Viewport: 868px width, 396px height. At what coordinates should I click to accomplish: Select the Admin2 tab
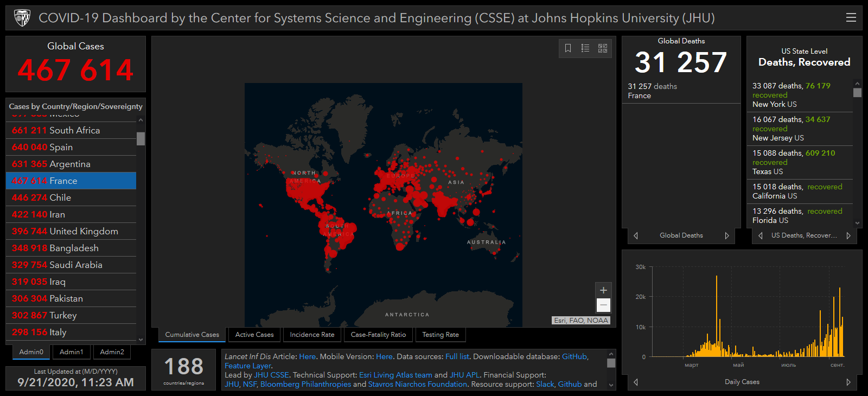tap(112, 352)
